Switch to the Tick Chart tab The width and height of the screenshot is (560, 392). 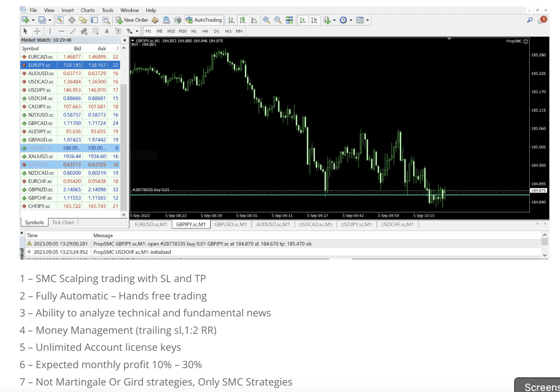tap(63, 222)
